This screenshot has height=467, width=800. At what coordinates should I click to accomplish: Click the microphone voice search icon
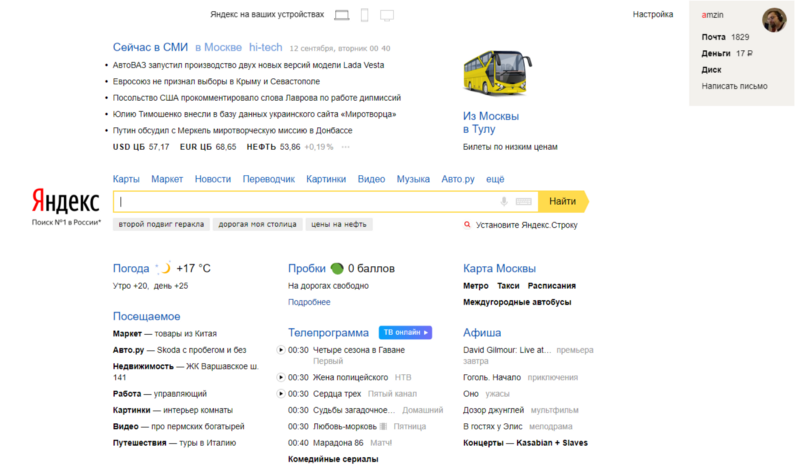504,201
